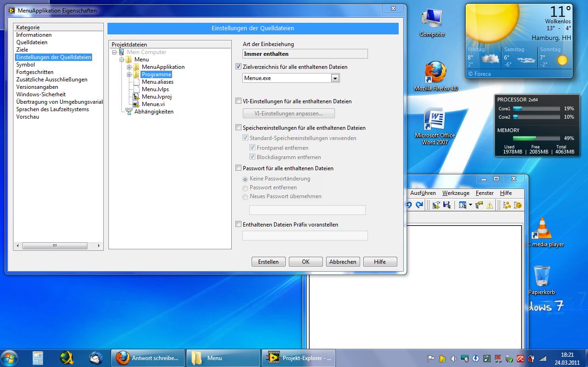Open the Menue.exe destination dropdown

[334, 78]
